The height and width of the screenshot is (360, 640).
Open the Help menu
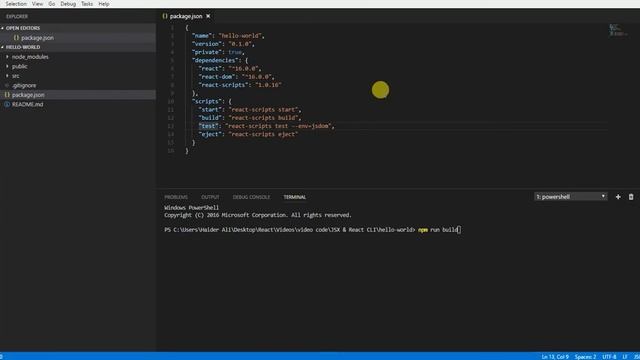[x=104, y=4]
